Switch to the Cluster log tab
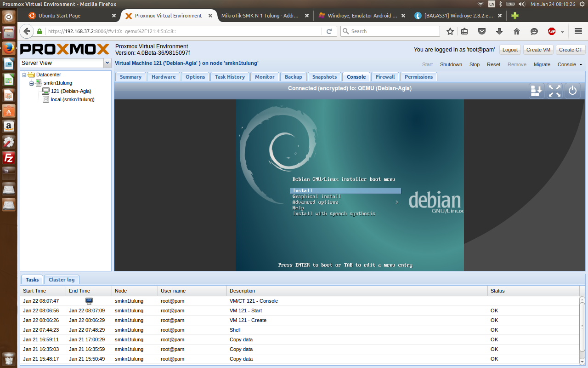 [62, 280]
